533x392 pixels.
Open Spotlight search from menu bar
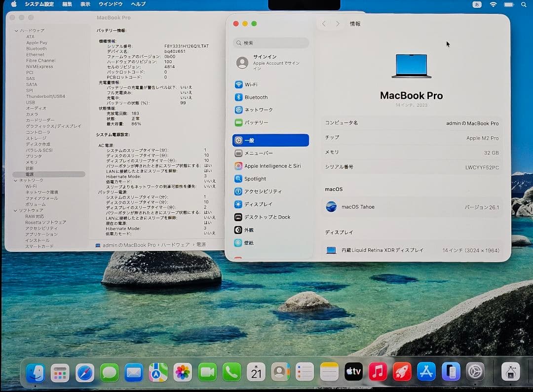[524, 4]
